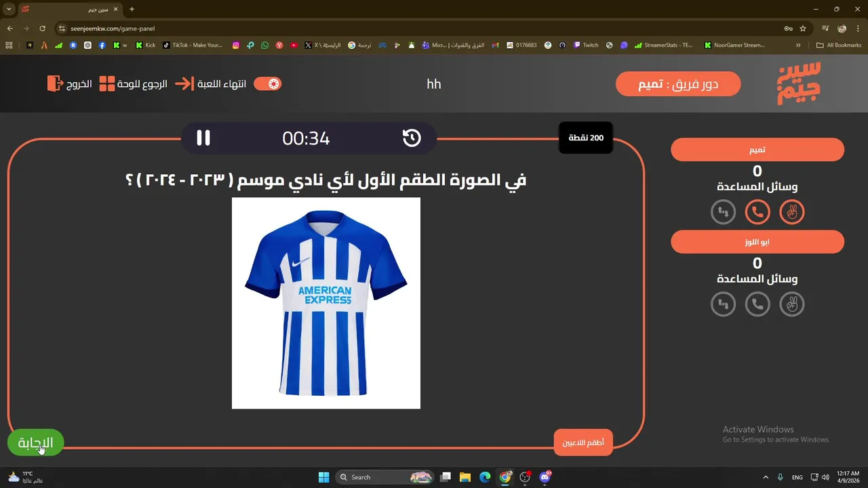868x488 pixels.
Task: Open File Explorer from taskbar
Action: (465, 477)
